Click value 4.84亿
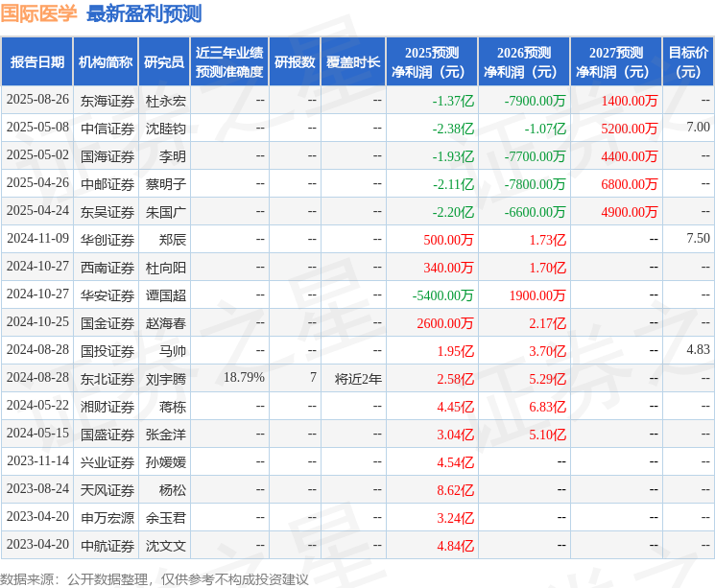The image size is (715, 588). [455, 546]
